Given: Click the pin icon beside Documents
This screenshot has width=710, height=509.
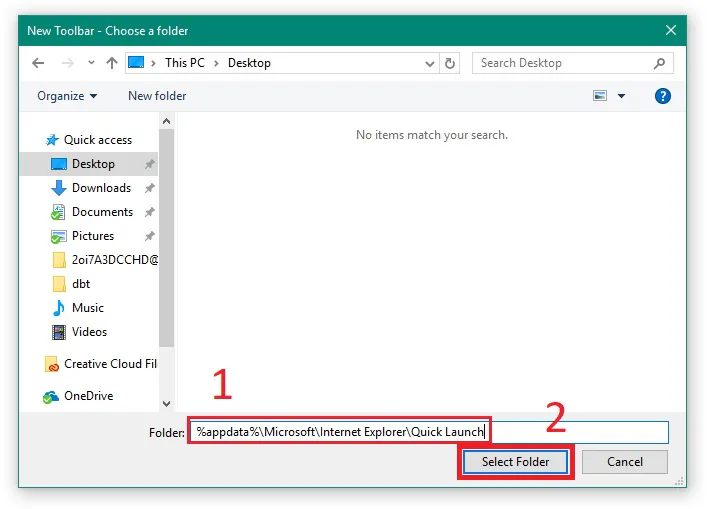Looking at the screenshot, I should point(149,212).
